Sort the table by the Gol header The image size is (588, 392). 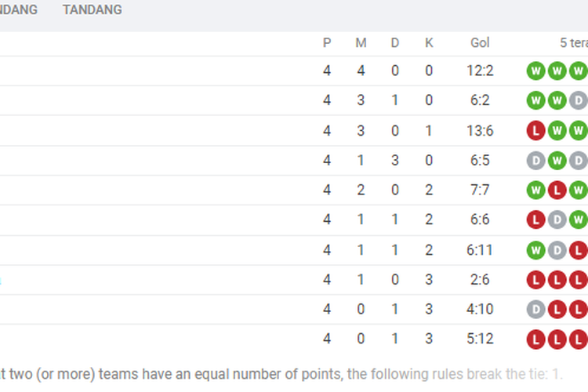(x=480, y=43)
